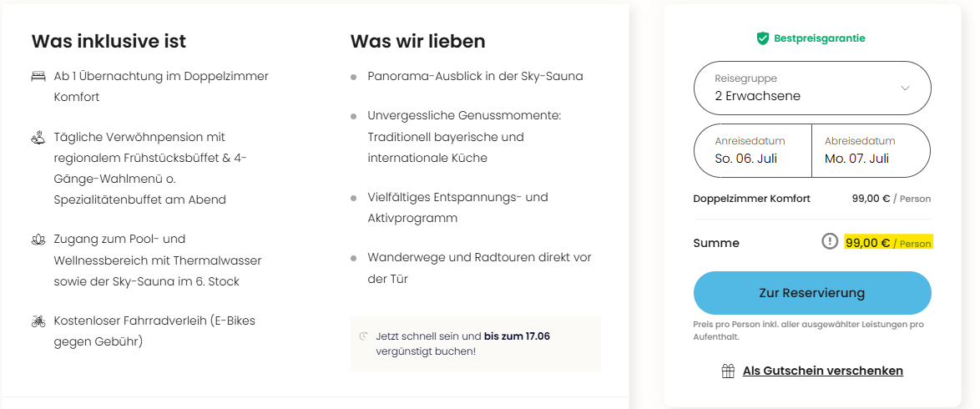
Task: Click the bicycle icon beside Fahrradverleih
Action: (x=38, y=321)
